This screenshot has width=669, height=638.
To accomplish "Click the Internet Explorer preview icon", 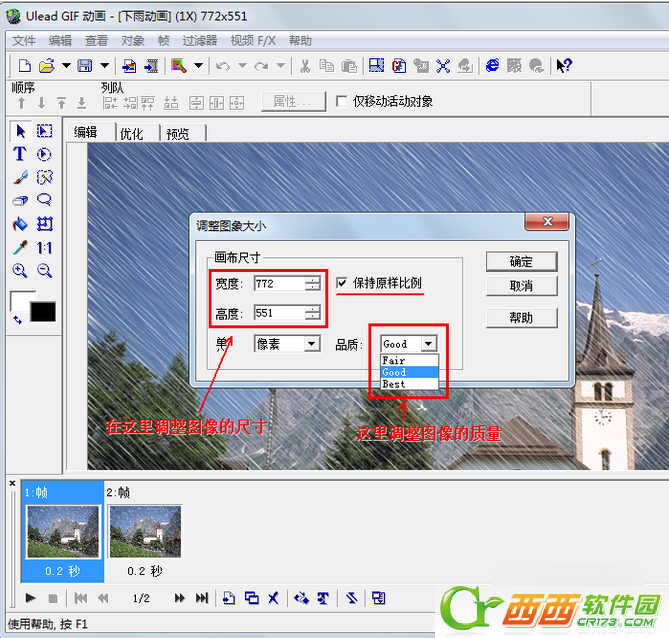I will [x=492, y=66].
